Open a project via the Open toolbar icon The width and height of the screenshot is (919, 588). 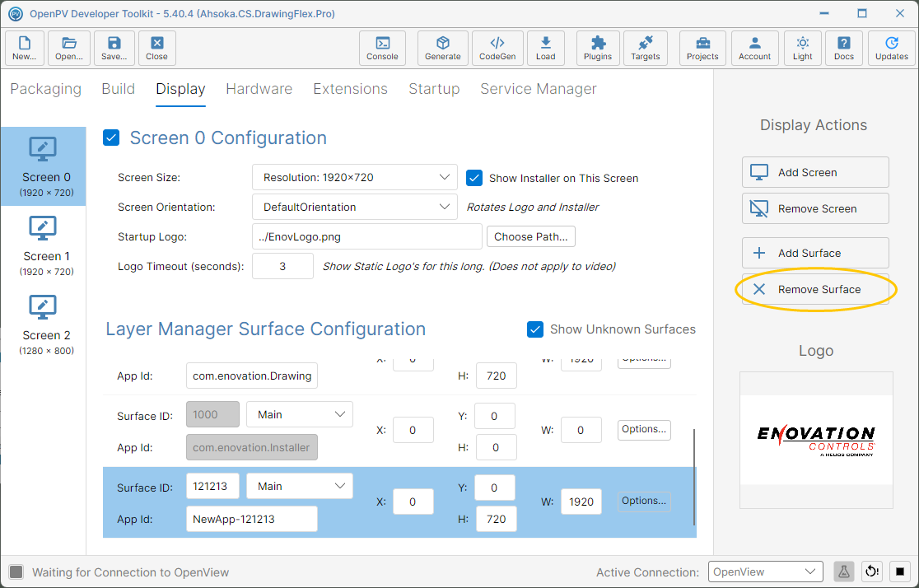click(x=69, y=48)
